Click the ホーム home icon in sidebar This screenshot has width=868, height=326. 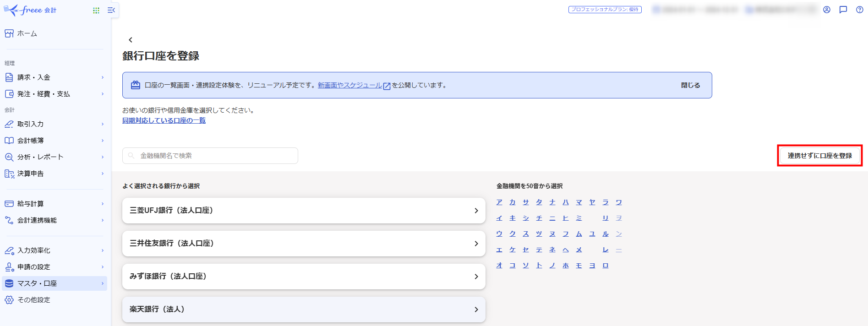click(x=9, y=33)
